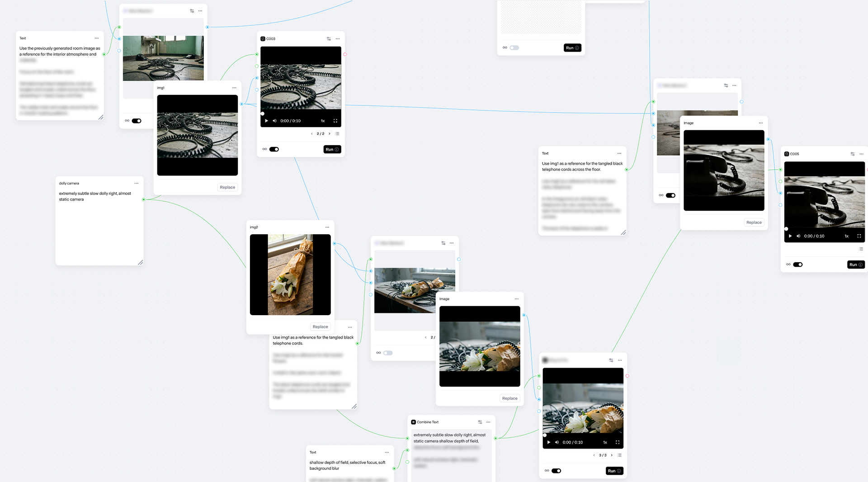868x482 pixels.
Task: Toggle the switch under the green room image node
Action: tap(137, 121)
